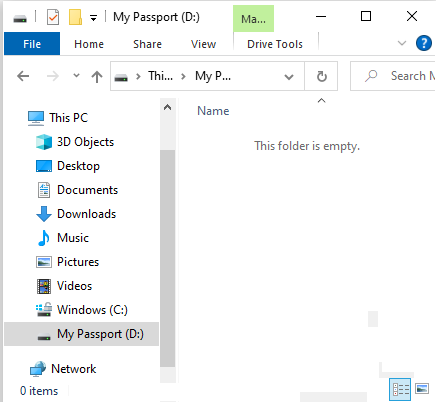Go back with the left arrow
Screen dimensions: 437x402
pyautogui.click(x=23, y=76)
